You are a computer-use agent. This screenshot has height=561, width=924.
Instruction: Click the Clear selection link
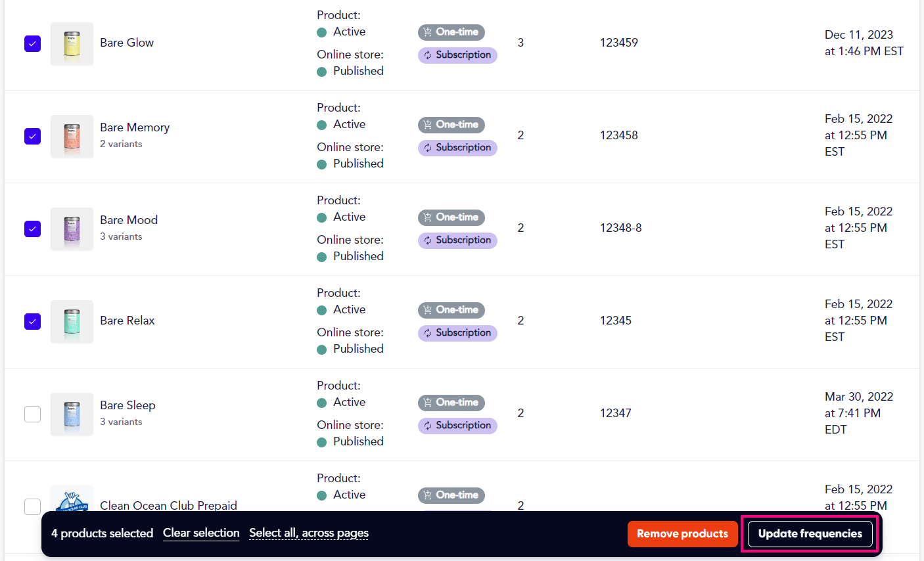tap(201, 533)
